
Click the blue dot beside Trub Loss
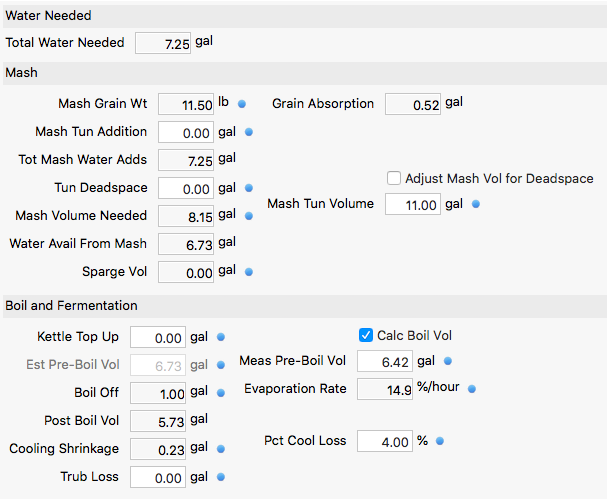pyautogui.click(x=221, y=477)
